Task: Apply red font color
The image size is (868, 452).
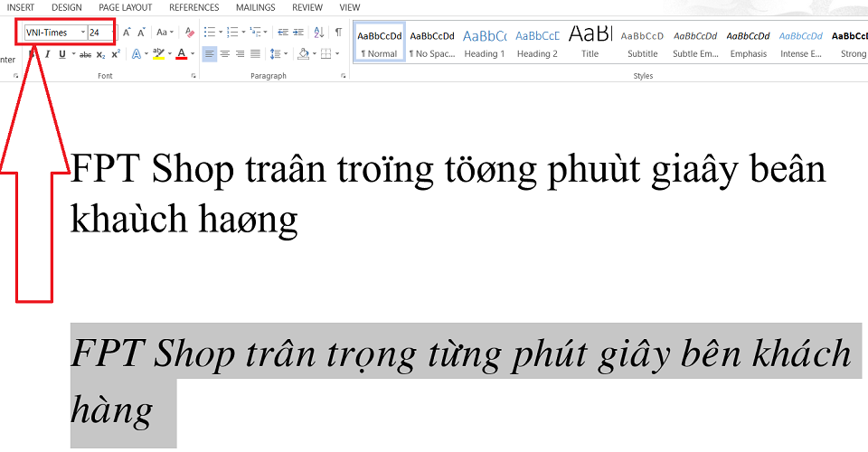Action: click(x=181, y=53)
